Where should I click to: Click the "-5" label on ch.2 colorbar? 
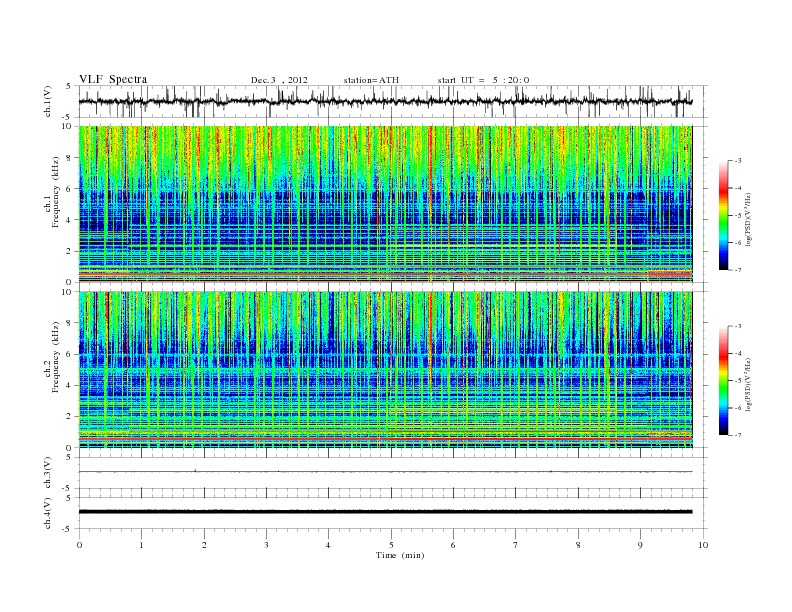point(738,381)
